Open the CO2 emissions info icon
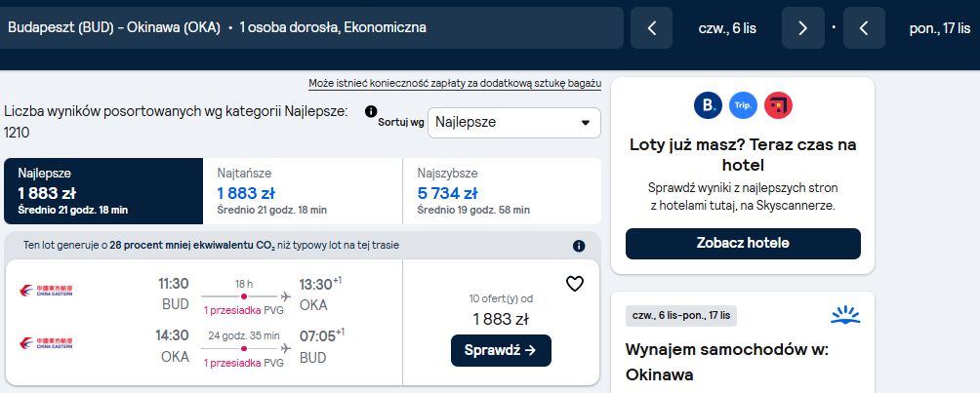Image resolution: width=980 pixels, height=393 pixels. tap(579, 246)
